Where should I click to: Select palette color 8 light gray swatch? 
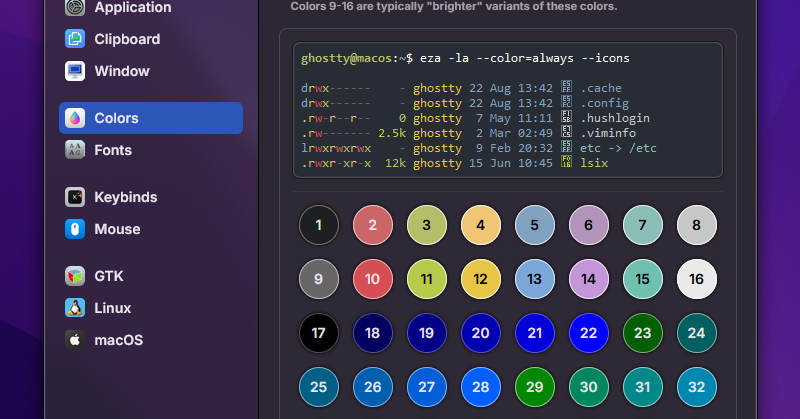696,225
